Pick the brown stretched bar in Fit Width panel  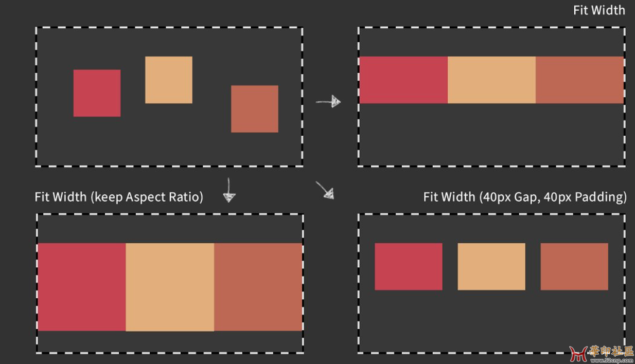(x=580, y=80)
